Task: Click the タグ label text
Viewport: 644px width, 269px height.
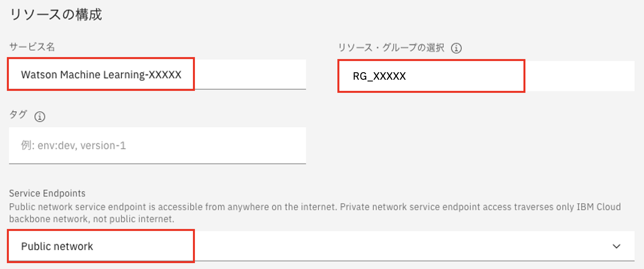Action: click(18, 114)
